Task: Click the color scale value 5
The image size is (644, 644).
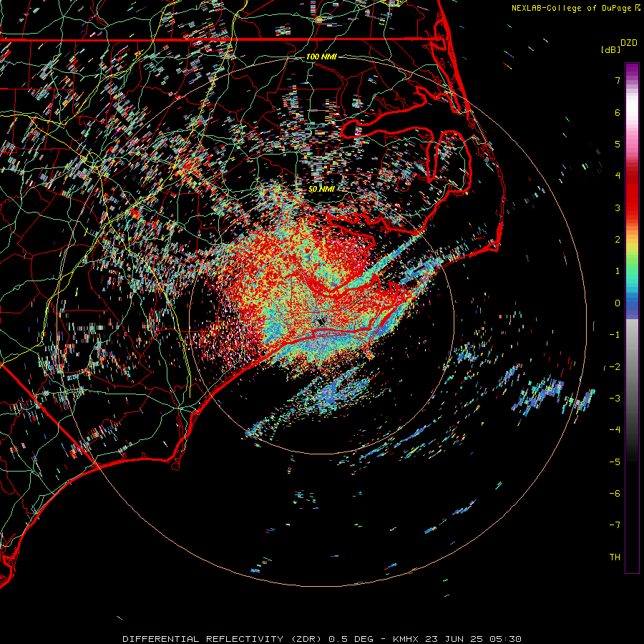Action: [618, 144]
